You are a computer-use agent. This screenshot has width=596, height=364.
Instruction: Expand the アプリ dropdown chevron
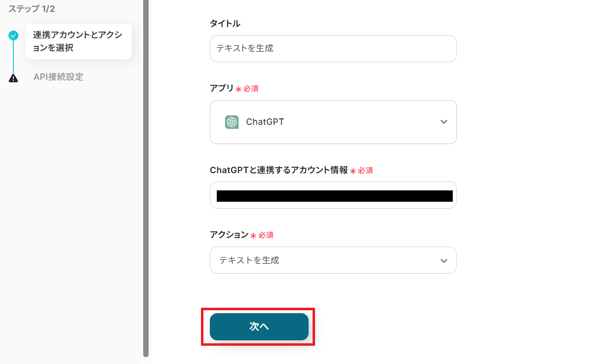[x=443, y=122]
